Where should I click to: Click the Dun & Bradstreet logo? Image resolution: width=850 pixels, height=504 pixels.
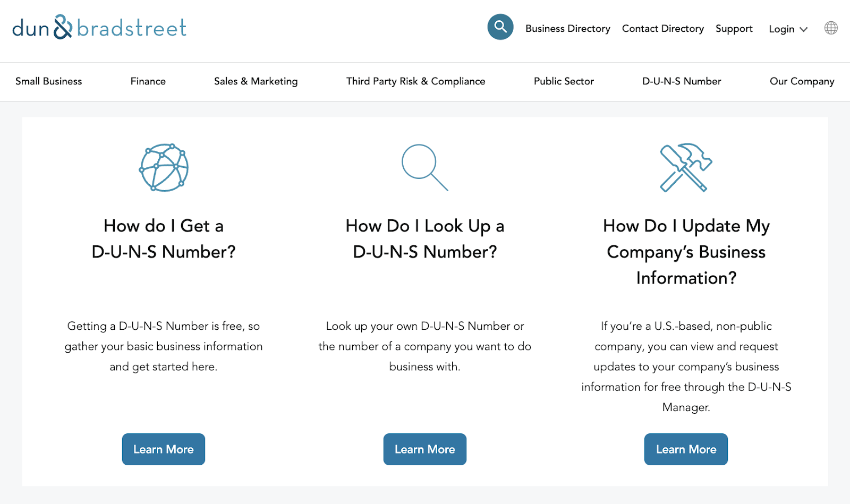[x=99, y=27]
